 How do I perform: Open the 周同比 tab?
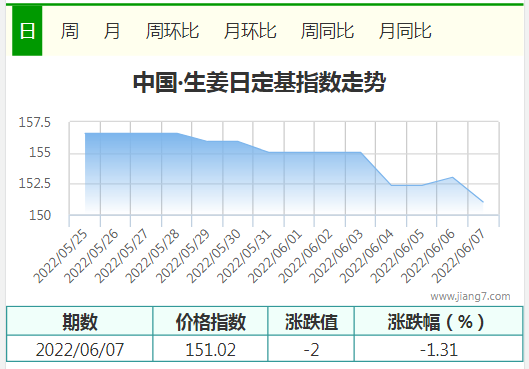(327, 31)
